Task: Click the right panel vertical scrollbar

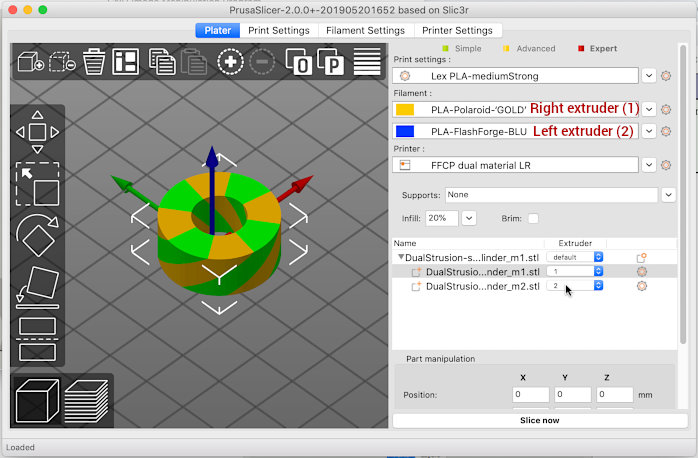Action: 683,194
